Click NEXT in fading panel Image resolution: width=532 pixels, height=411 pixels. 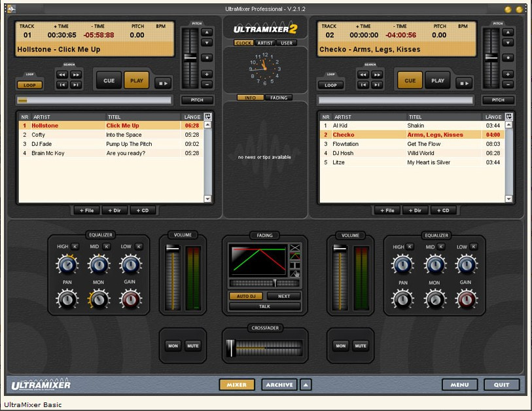click(284, 296)
